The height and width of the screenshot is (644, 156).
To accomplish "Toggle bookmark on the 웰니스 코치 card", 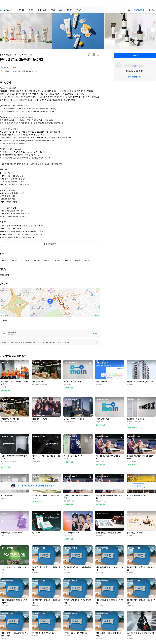I will (58, 514).
